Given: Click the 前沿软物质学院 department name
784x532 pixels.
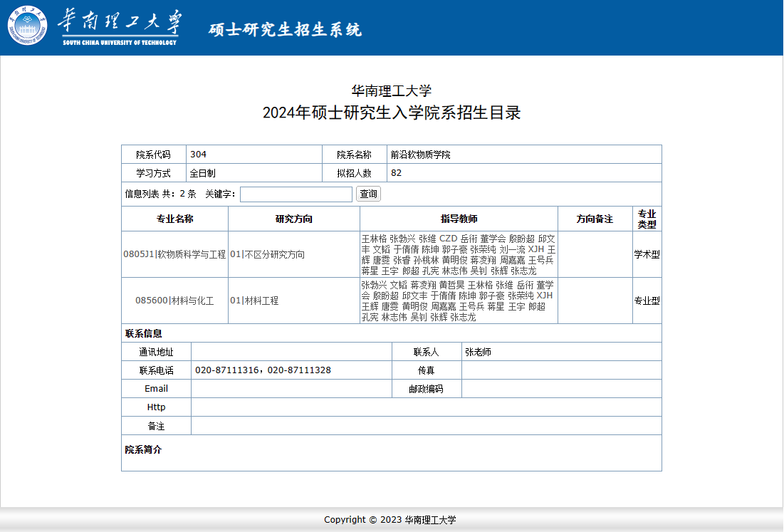Looking at the screenshot, I should (421, 155).
